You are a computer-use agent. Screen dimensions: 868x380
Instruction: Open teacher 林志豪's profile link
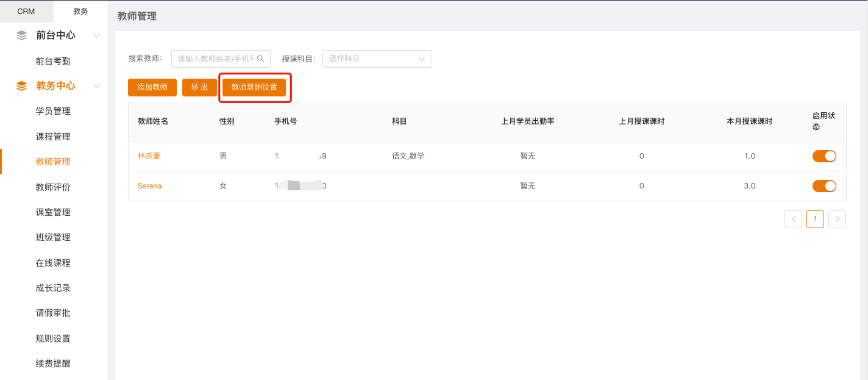(149, 156)
